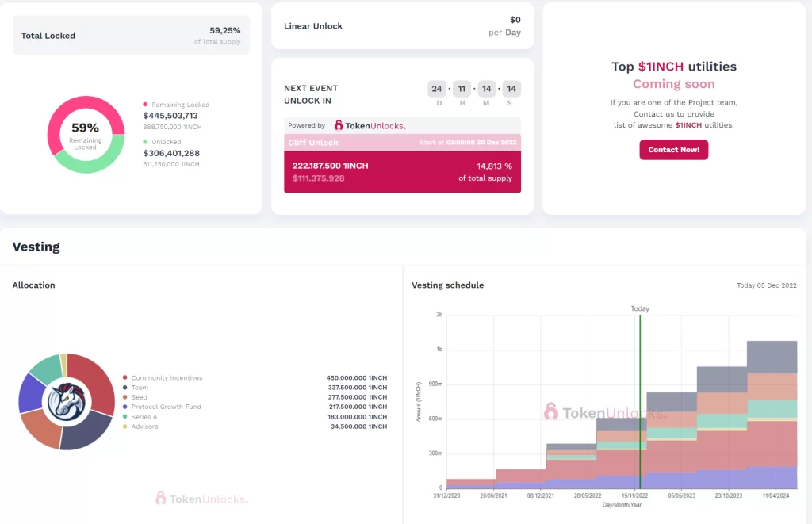Click the TokenUnlocks watermark below allocation legend

point(201,498)
